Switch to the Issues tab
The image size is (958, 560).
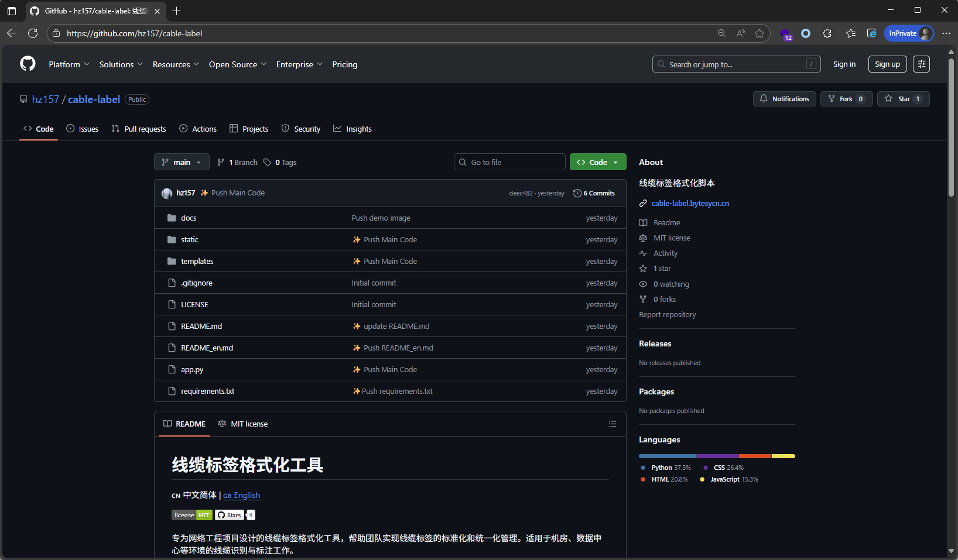pos(82,129)
